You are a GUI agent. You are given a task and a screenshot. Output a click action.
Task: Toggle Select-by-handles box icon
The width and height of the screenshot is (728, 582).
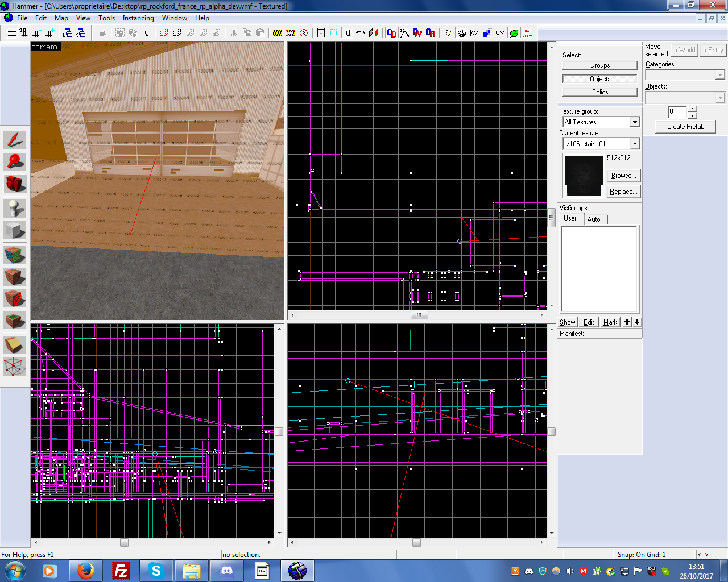[x=321, y=33]
